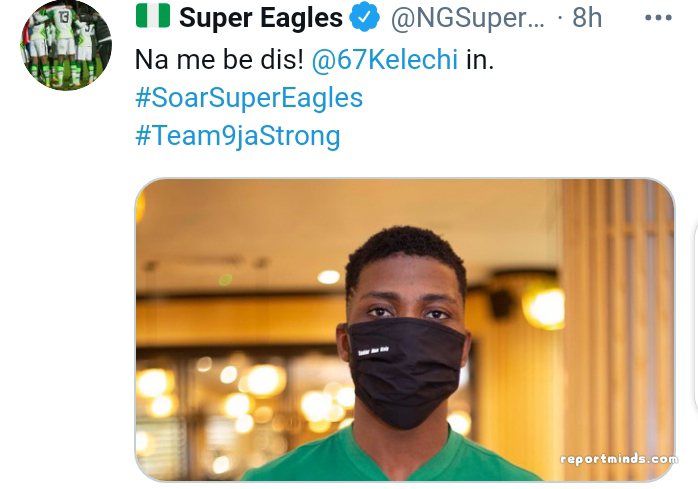698x489 pixels.
Task: Click the separator dot before 8h
Action: pyautogui.click(x=558, y=18)
